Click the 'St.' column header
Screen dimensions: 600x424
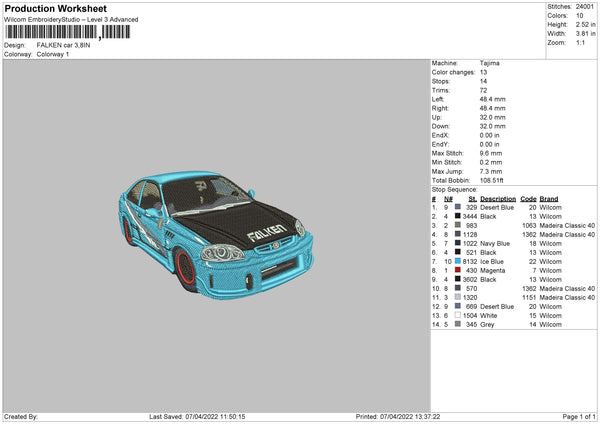[473, 199]
